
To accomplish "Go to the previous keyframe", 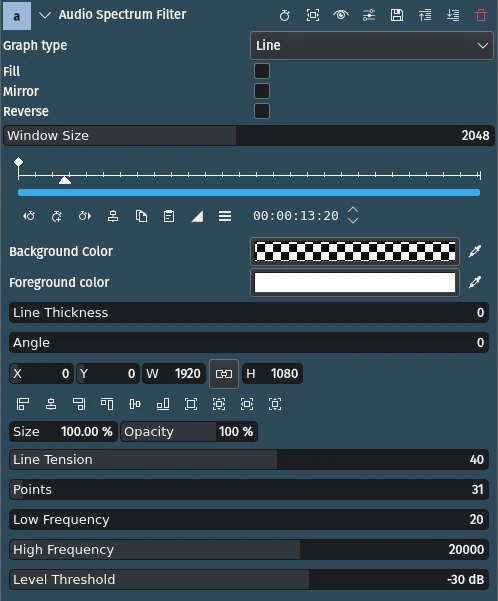I will [29, 216].
